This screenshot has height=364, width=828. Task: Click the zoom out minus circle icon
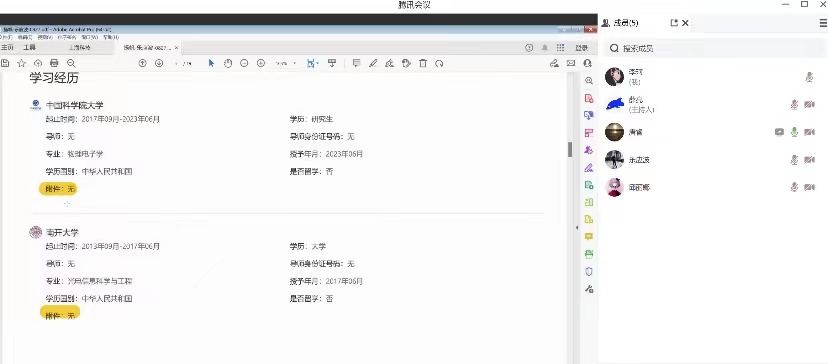click(x=244, y=63)
